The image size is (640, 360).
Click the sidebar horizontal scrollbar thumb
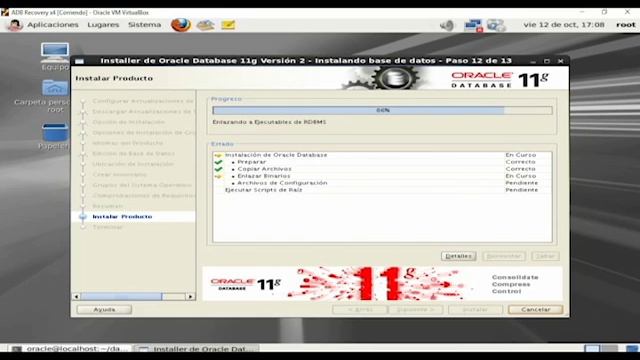(121, 297)
